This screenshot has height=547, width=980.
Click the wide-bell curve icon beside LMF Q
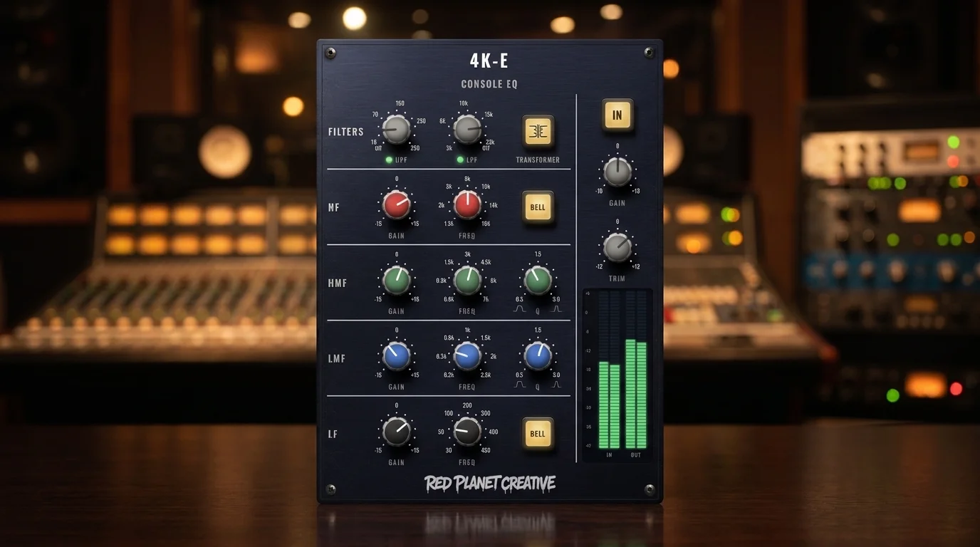(x=520, y=385)
